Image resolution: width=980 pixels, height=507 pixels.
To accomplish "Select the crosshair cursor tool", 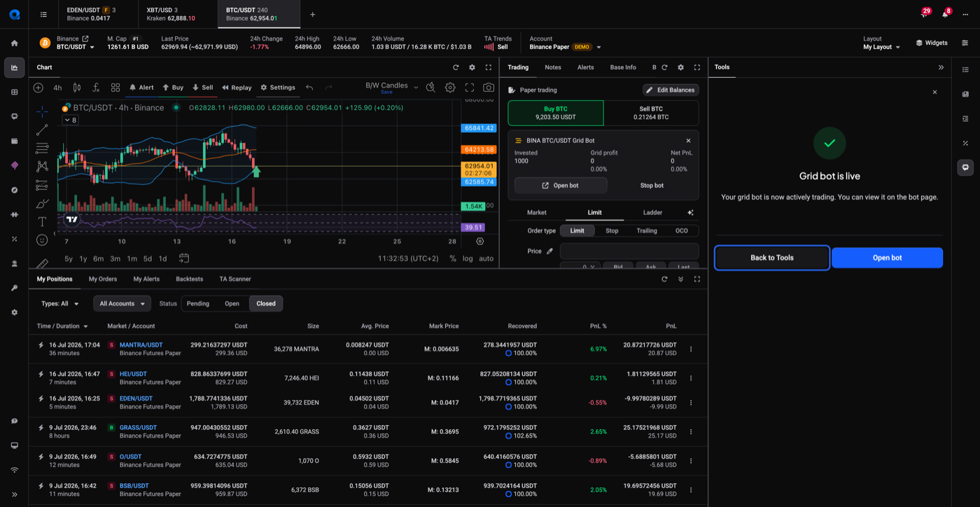I will pos(42,111).
